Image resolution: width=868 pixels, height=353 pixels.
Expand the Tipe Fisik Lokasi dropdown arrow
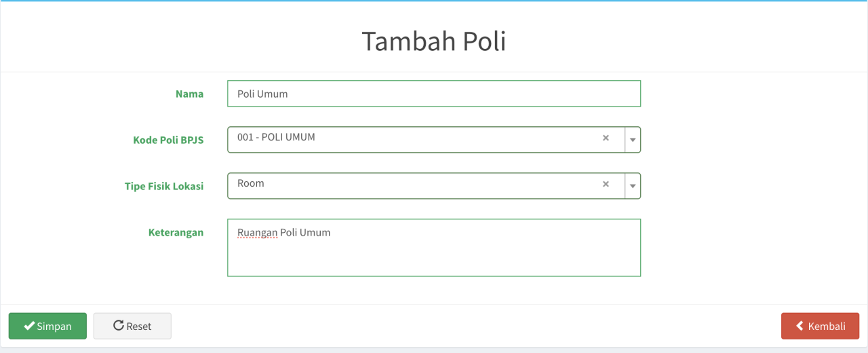pyautogui.click(x=633, y=186)
